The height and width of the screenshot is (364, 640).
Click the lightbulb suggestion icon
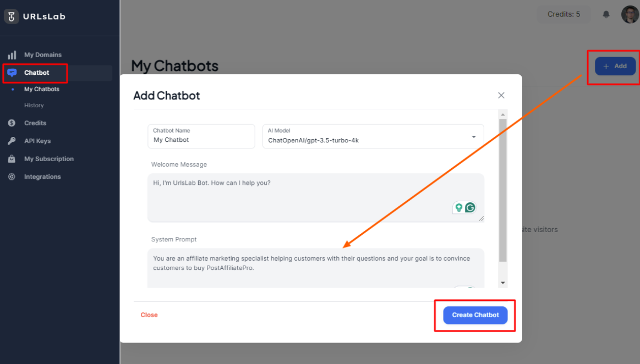click(x=458, y=207)
